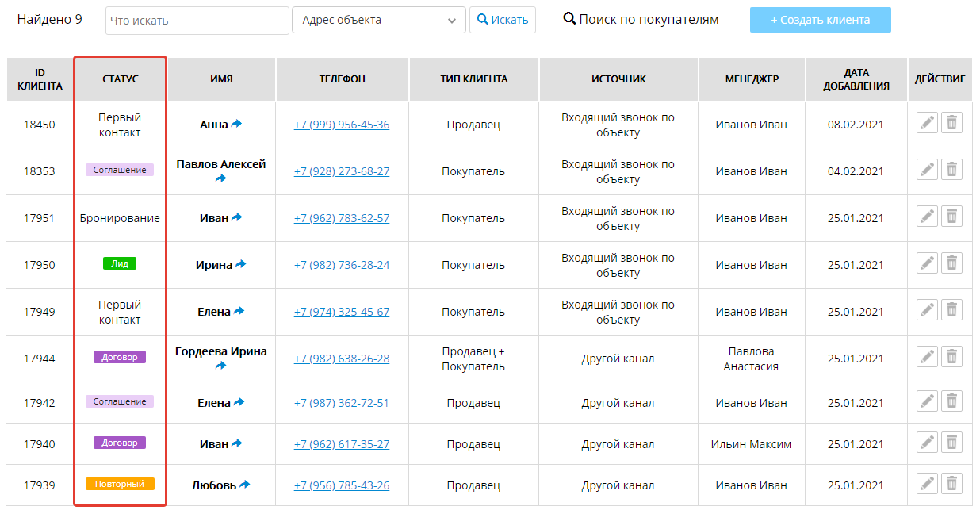Click the Создать клиента button
980x510 pixels.
pos(820,21)
